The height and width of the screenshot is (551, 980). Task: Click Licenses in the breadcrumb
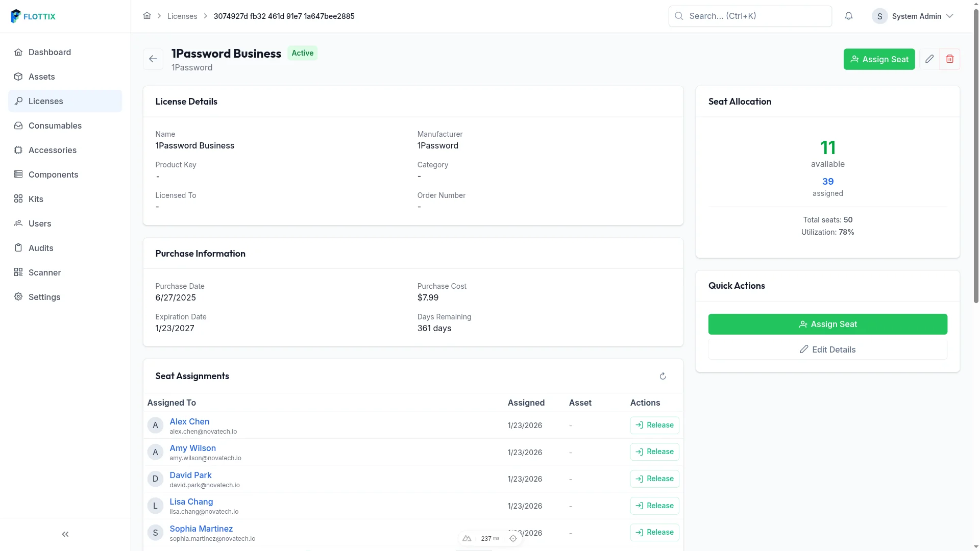coord(182,16)
